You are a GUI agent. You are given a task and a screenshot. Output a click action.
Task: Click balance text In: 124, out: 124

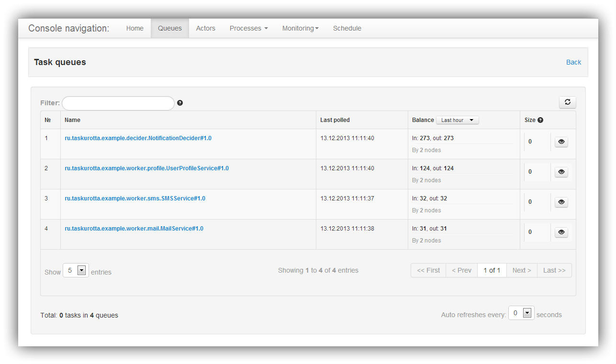click(433, 168)
